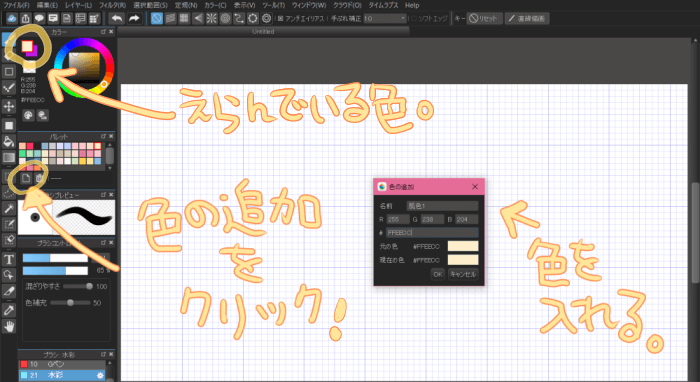Click the palette panel scrollbar
Viewport: 700px width, 382px height.
(110, 156)
